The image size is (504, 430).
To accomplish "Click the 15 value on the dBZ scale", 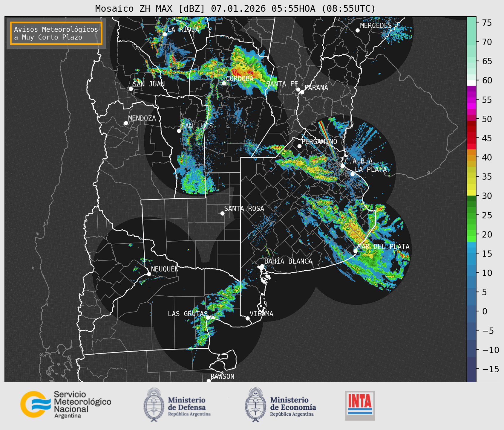I will pyautogui.click(x=486, y=254).
